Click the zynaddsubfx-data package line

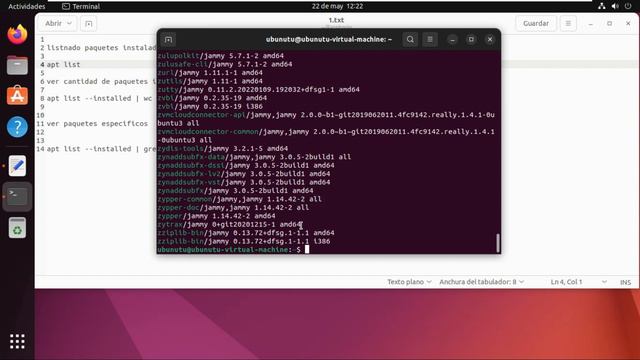coord(254,157)
